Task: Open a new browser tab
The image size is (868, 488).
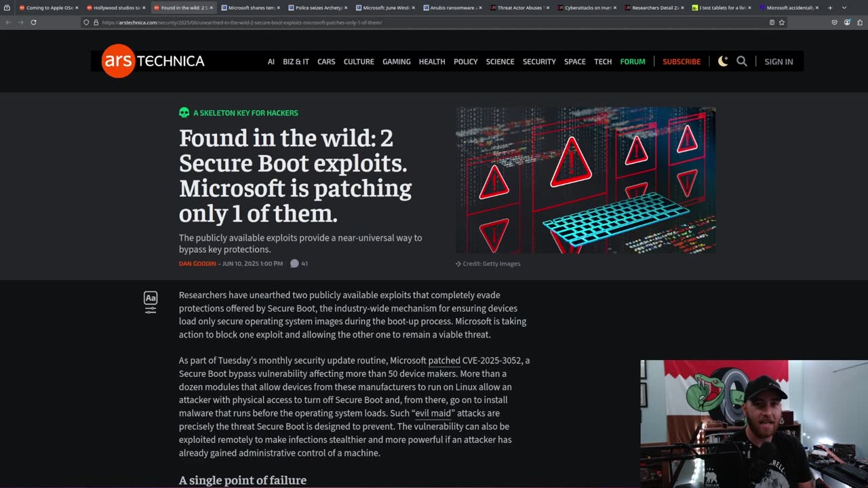Action: tap(830, 7)
